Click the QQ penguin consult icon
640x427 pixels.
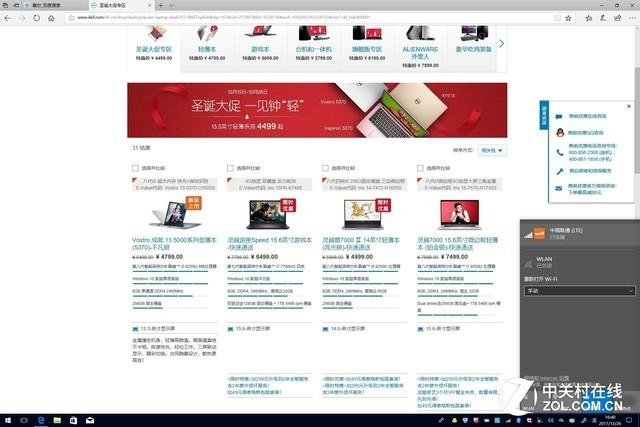[x=560, y=133]
